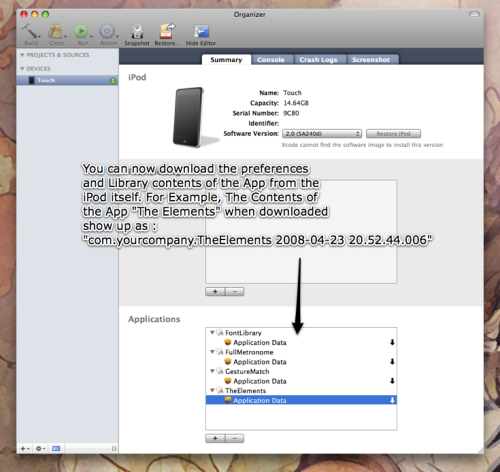Click the Restore iPod button

[x=393, y=134]
